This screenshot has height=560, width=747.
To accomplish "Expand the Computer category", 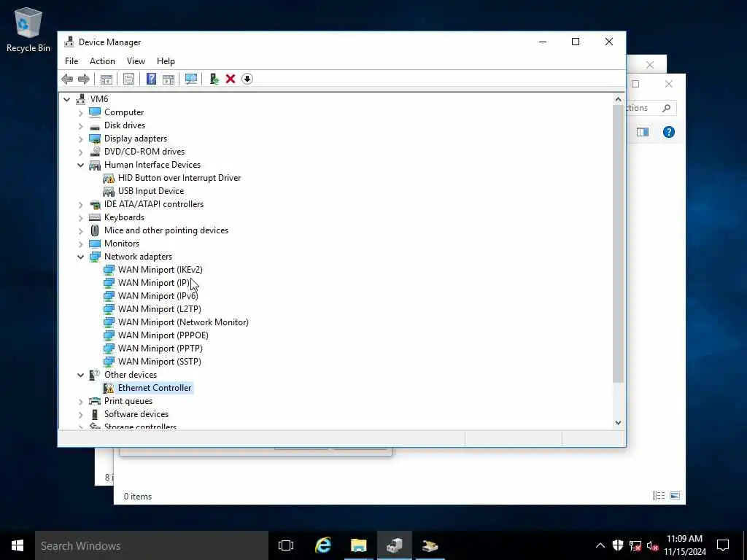I will coord(80,112).
